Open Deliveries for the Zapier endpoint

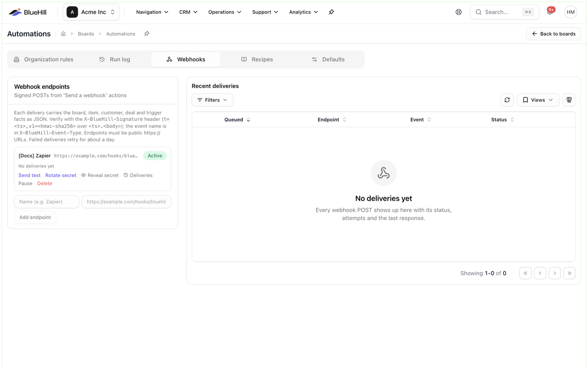[x=138, y=175]
